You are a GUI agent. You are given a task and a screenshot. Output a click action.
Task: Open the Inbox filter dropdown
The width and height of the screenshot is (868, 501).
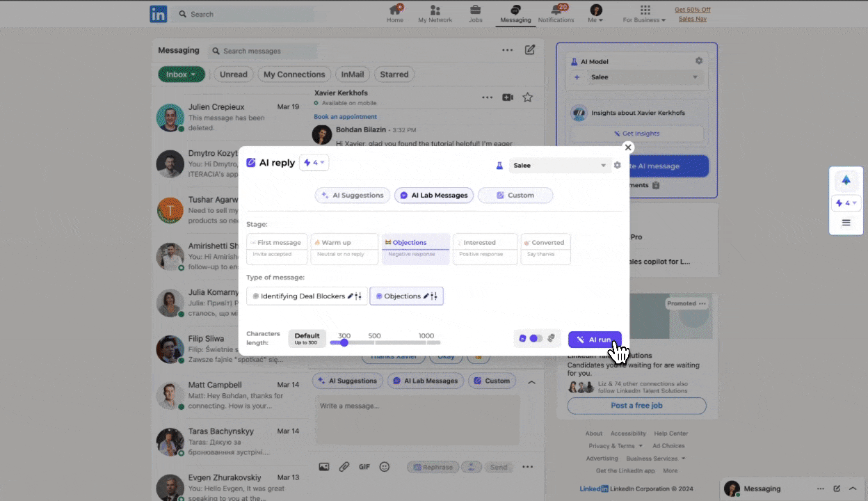coord(181,74)
